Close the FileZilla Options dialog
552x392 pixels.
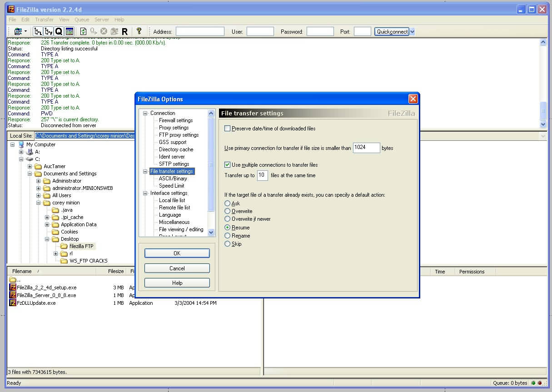(x=413, y=99)
